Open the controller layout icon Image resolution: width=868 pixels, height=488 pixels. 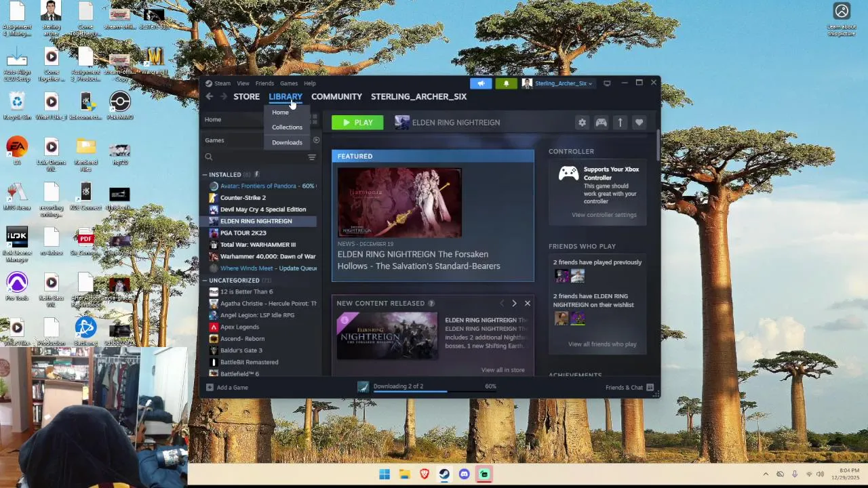601,123
